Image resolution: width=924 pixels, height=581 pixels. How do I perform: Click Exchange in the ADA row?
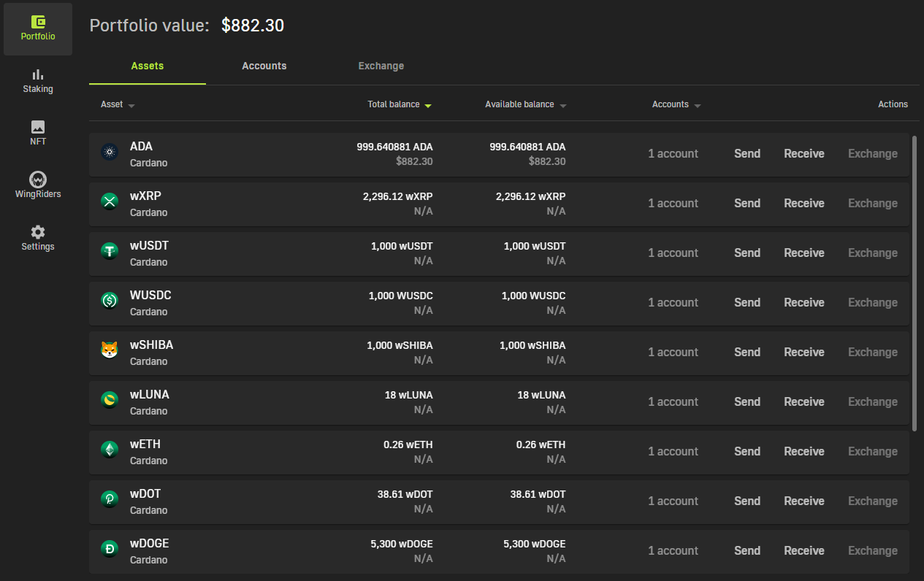pos(873,153)
